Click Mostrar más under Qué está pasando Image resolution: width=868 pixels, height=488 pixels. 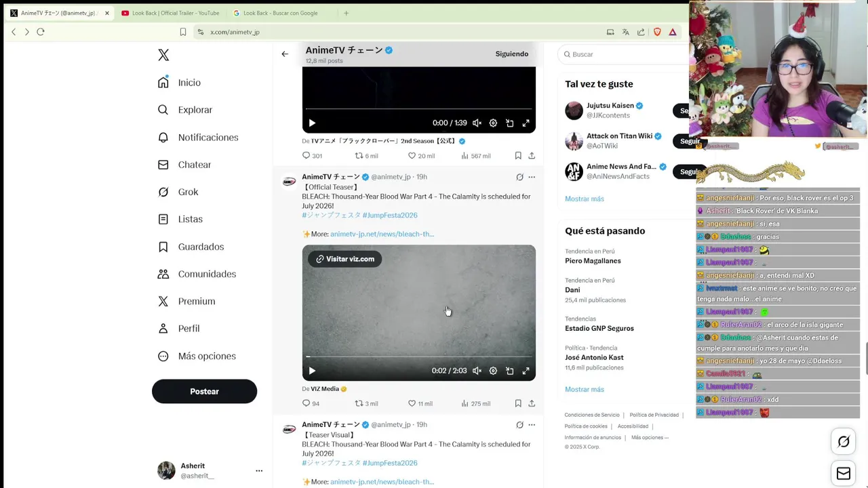pos(585,389)
